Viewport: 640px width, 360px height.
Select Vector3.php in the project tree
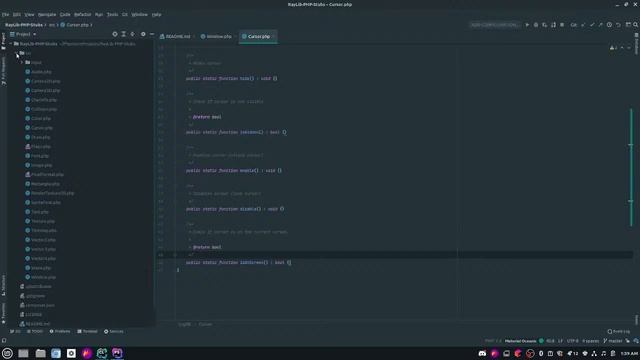40,249
